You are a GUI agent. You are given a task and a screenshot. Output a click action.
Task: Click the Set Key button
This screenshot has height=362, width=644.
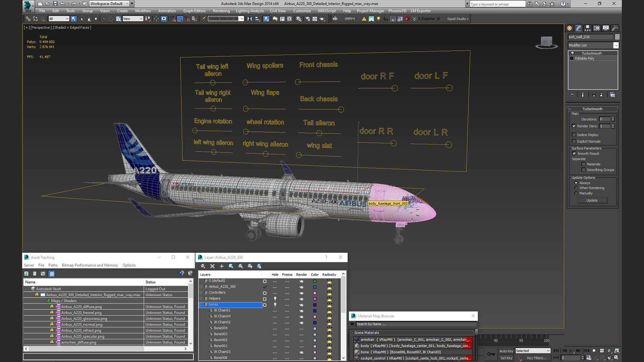pos(506,358)
